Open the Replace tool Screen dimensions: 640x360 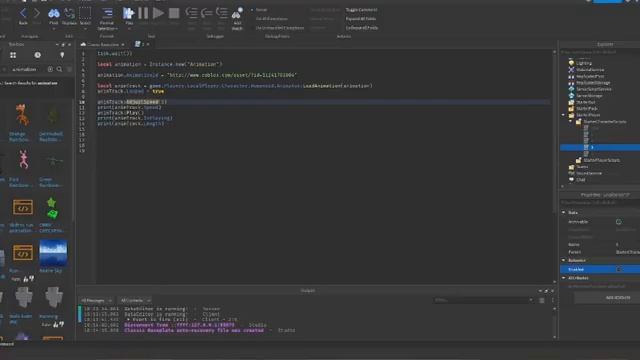point(69,14)
